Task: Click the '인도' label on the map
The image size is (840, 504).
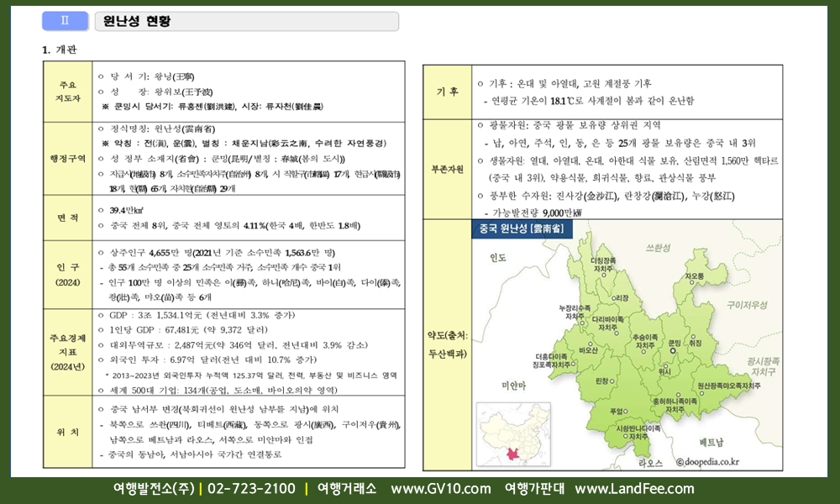Action: [497, 258]
